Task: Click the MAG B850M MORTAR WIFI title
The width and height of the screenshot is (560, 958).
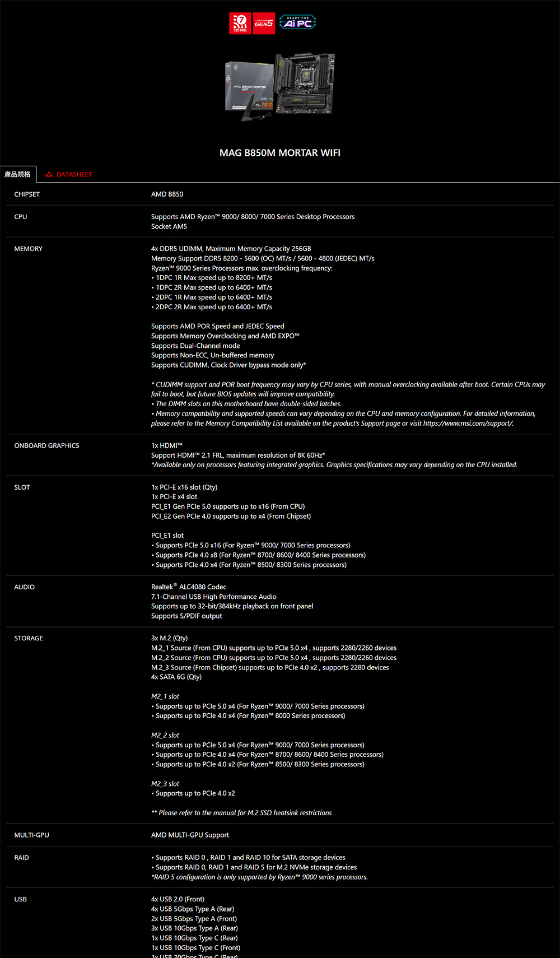Action: 280,153
